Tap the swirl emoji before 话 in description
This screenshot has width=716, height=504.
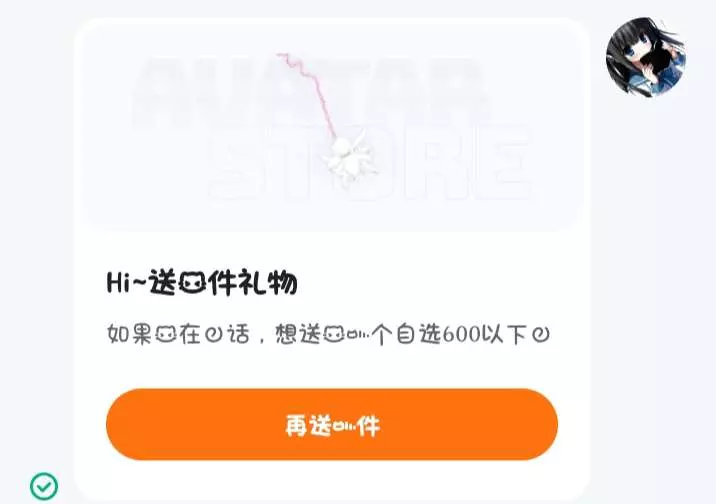[x=213, y=336]
